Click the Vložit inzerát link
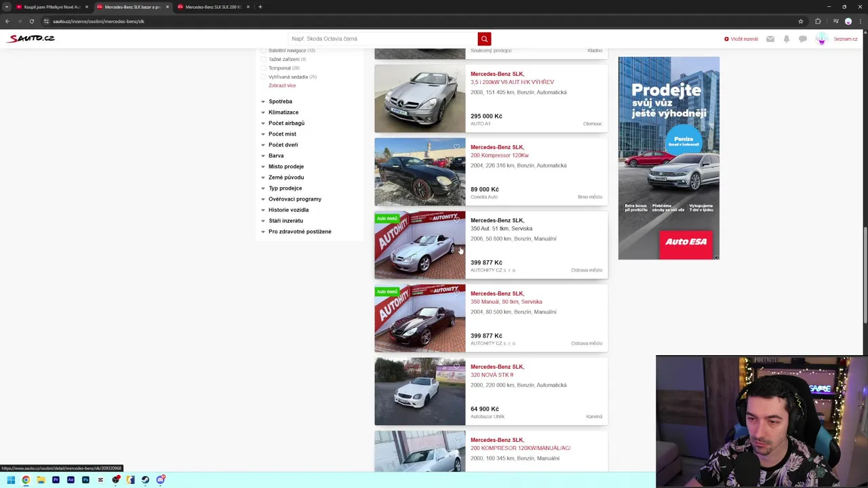 (741, 39)
